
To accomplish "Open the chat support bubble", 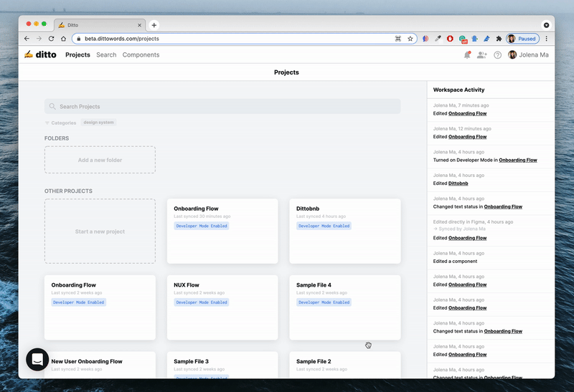I will coord(37,360).
